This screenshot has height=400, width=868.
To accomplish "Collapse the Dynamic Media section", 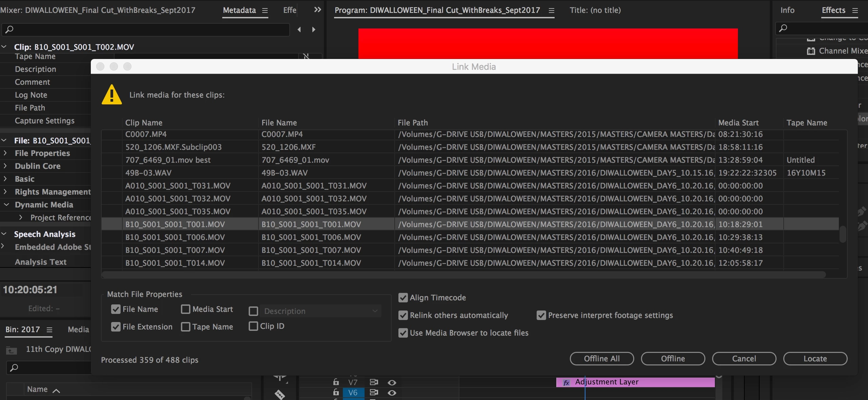I will click(x=6, y=205).
